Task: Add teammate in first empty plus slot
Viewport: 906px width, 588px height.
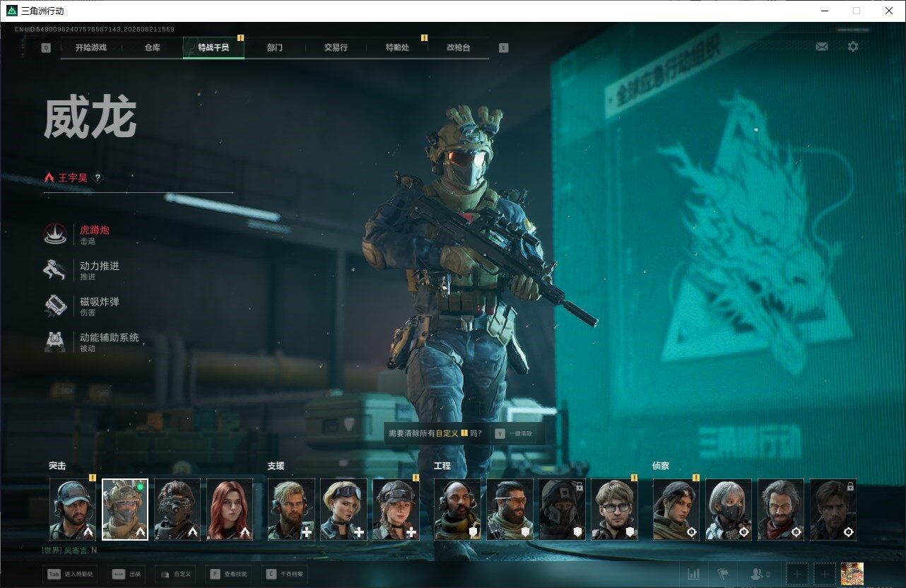Action: pyautogui.click(x=797, y=574)
